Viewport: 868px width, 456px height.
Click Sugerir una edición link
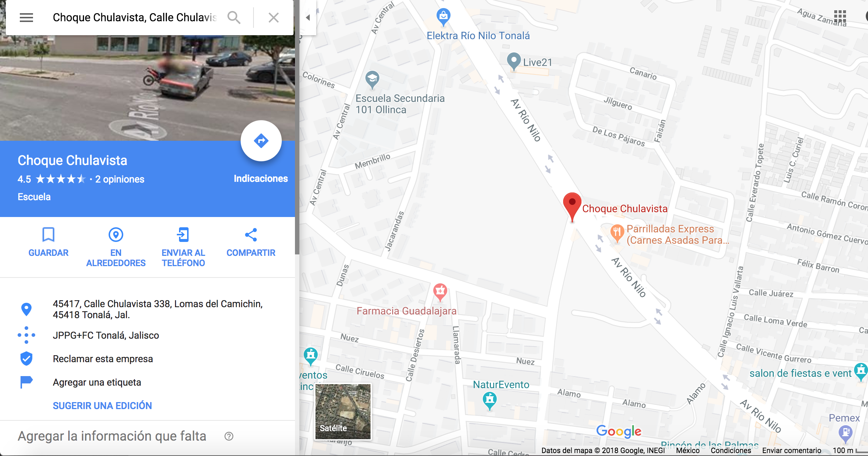click(102, 405)
